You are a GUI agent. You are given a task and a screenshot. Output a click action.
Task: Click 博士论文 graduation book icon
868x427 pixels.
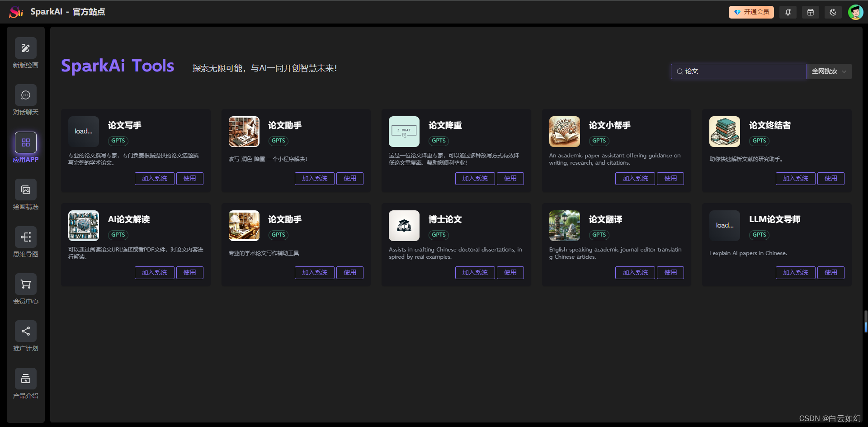(x=404, y=226)
